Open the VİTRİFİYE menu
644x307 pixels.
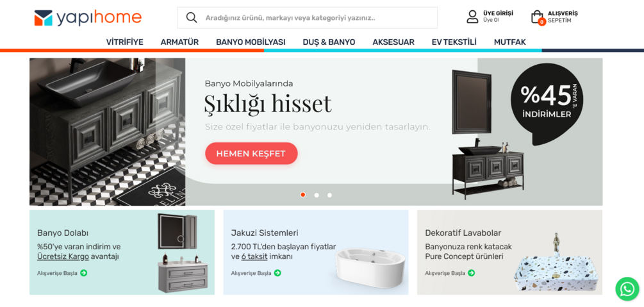coord(125,42)
